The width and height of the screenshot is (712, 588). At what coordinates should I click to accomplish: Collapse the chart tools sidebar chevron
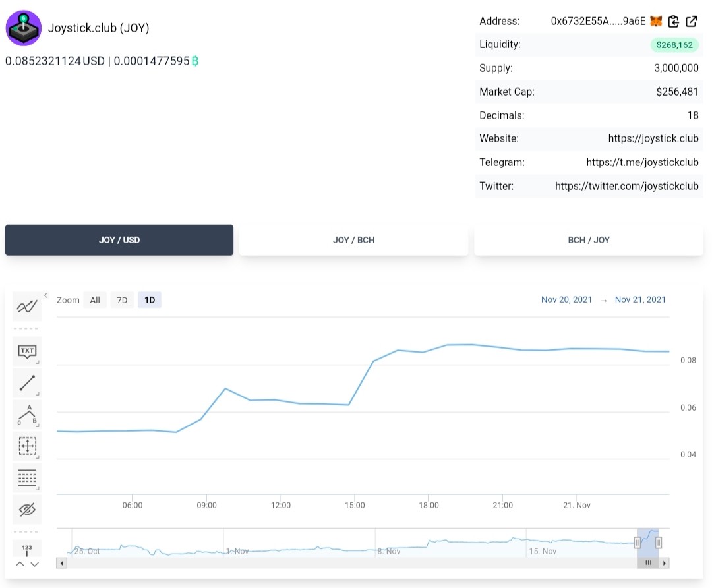click(46, 295)
